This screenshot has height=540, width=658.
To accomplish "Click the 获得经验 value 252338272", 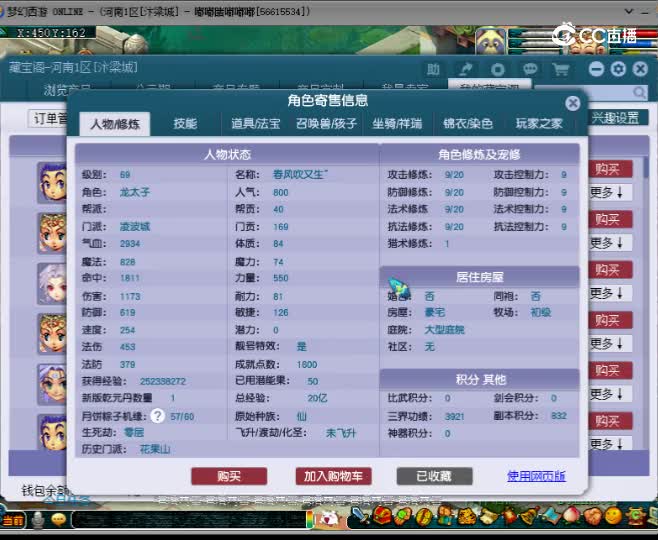I will [x=163, y=381].
